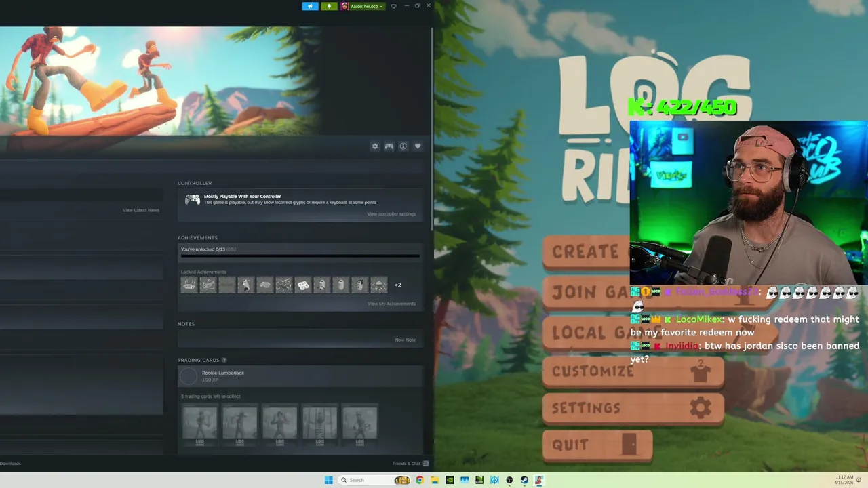The height and width of the screenshot is (488, 868).
Task: Open View Latest News link
Action: coord(141,210)
